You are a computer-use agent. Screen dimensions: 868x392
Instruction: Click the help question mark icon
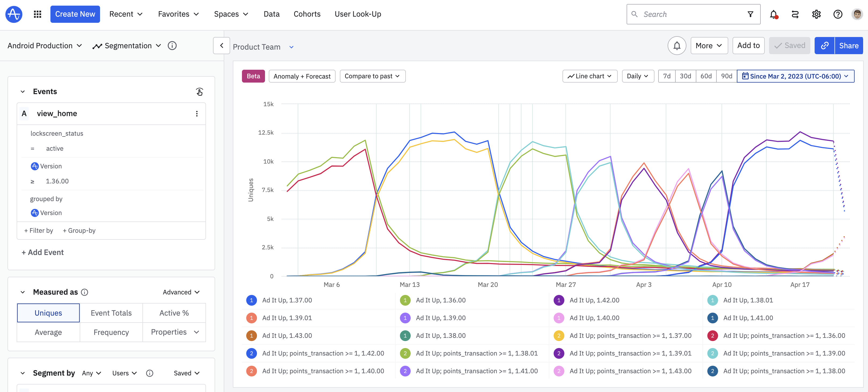pos(837,14)
